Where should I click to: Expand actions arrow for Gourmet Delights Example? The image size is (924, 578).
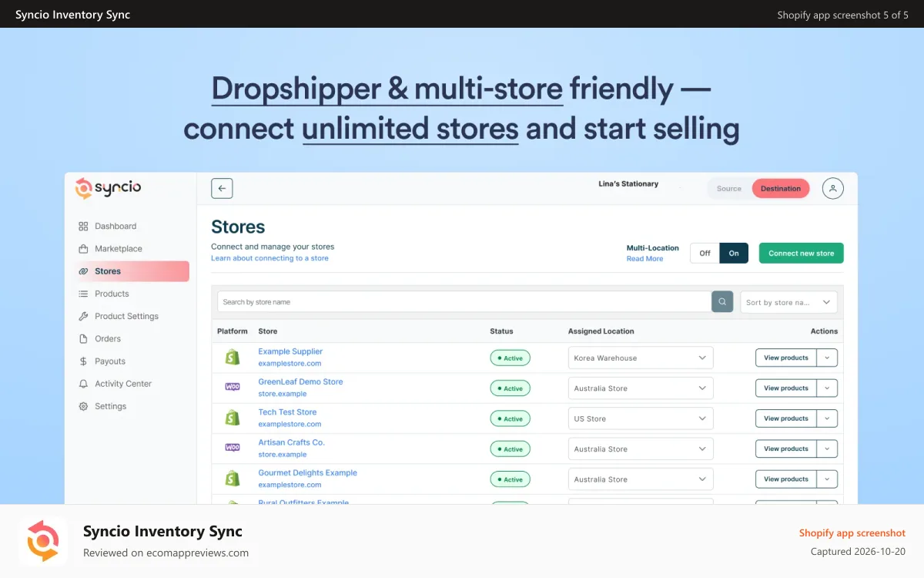(827, 479)
